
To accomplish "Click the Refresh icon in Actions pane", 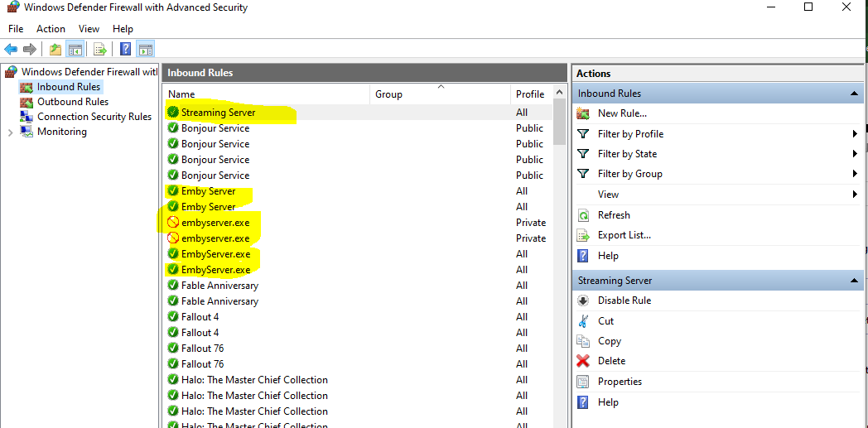I will 583,215.
